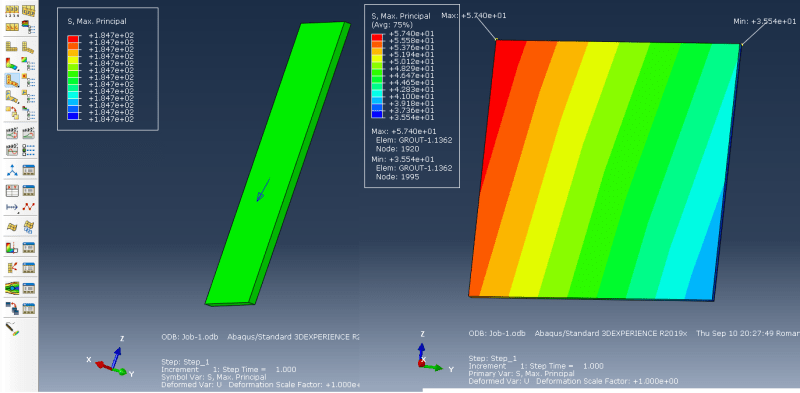
Task: Click right viewport Deformation Scale Factor: +1.000e+00 text
Action: coord(606,381)
